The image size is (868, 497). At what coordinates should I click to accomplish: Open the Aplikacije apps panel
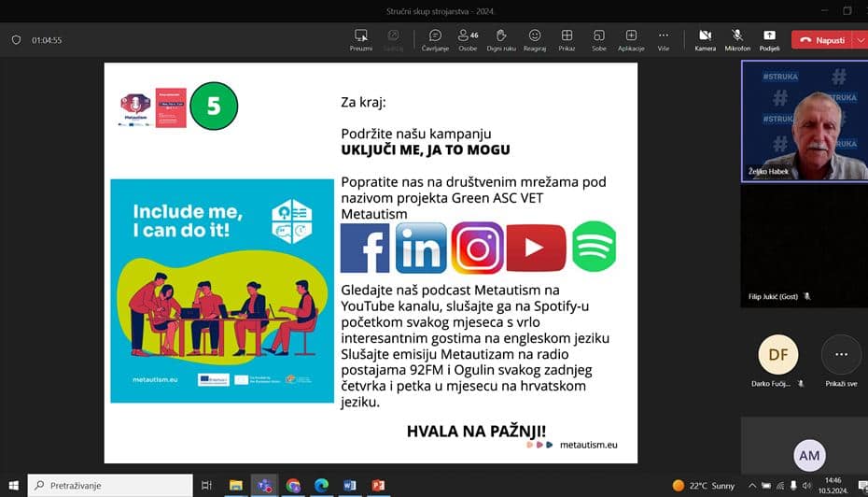[x=631, y=40]
